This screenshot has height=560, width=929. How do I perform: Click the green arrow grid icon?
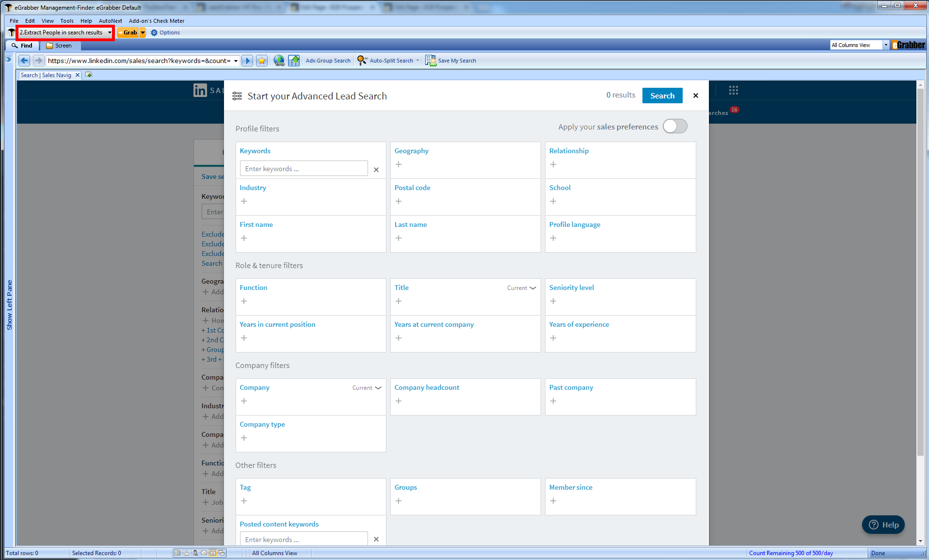tap(294, 61)
